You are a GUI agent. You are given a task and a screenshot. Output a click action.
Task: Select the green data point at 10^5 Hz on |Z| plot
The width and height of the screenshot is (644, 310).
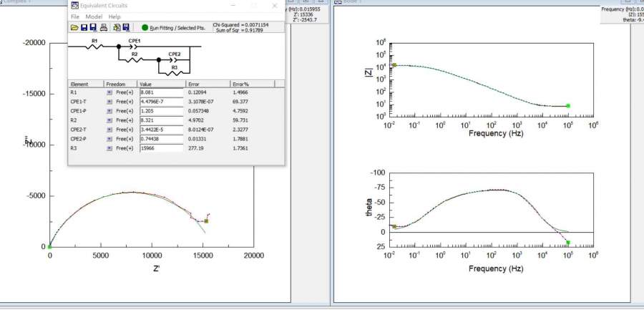[568, 106]
